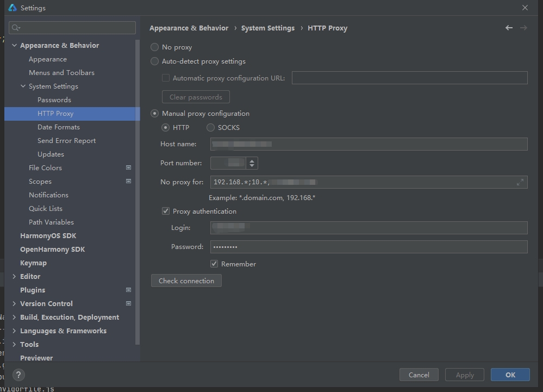Open Menus and Toolbars settings
Image resolution: width=543 pixels, height=392 pixels.
click(61, 73)
